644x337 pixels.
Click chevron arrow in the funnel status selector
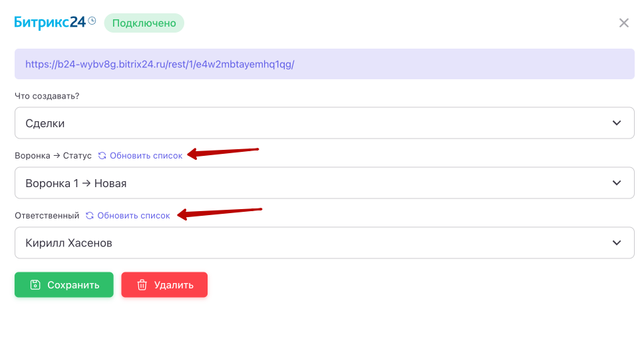tap(617, 183)
